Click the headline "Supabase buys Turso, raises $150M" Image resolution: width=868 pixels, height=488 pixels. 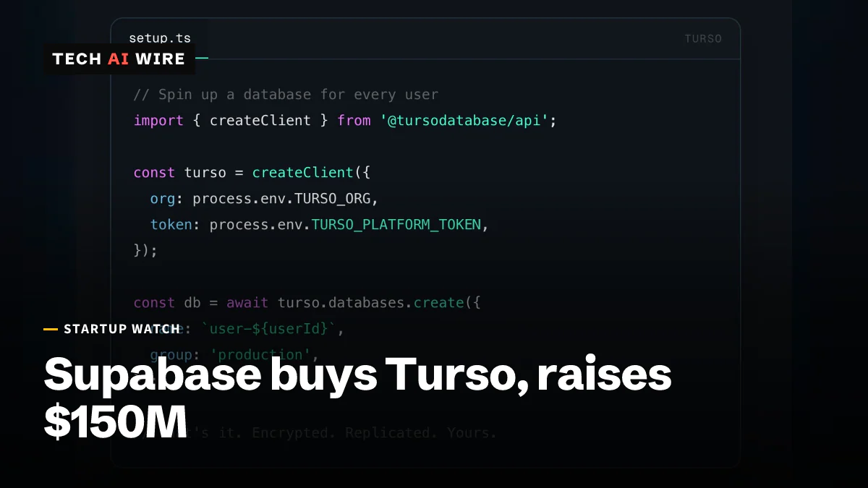coord(358,398)
